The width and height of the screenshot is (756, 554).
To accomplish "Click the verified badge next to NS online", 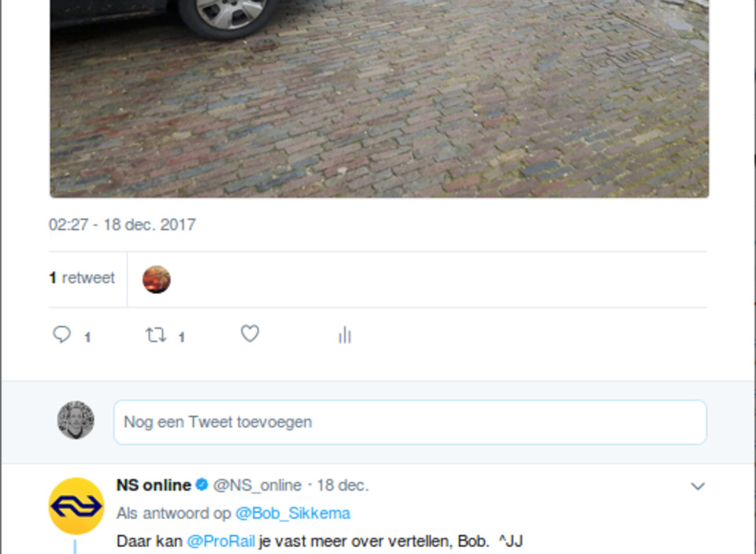I will click(x=202, y=485).
